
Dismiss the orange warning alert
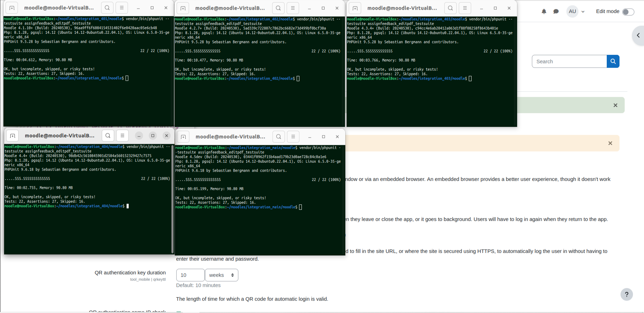click(x=610, y=143)
